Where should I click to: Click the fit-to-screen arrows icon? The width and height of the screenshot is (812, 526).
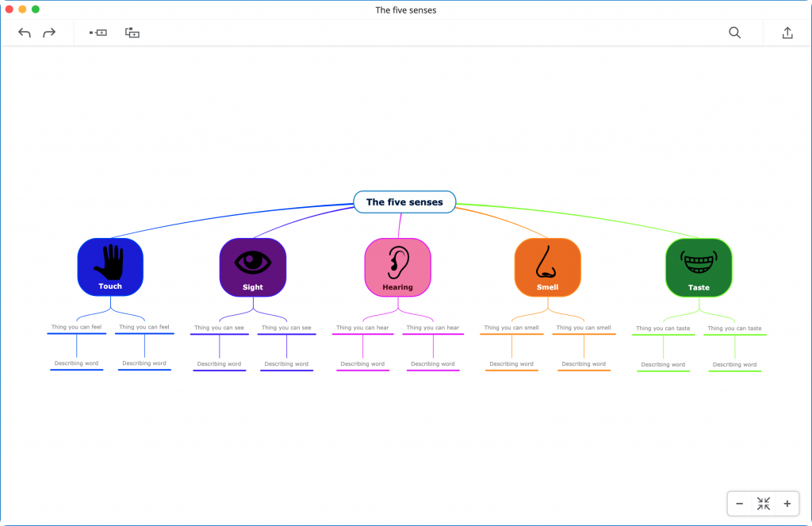click(x=763, y=504)
